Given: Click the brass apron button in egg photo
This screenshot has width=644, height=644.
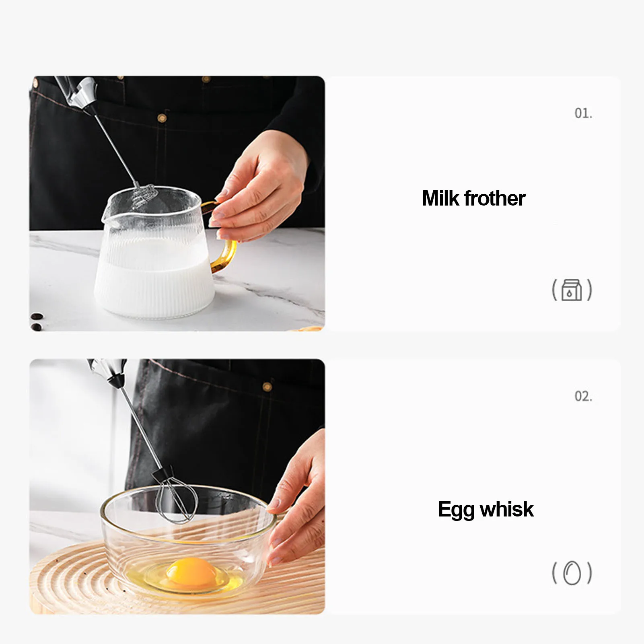Looking at the screenshot, I should tap(267, 387).
